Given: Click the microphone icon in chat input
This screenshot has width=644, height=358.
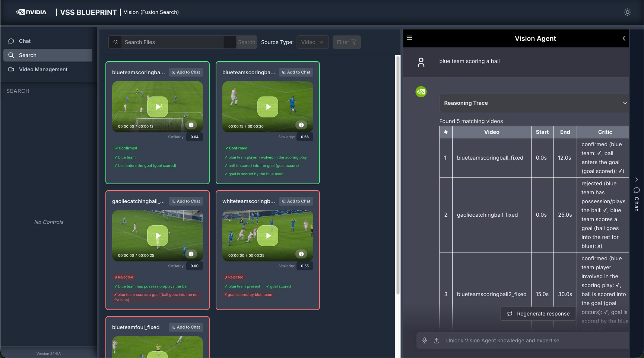Looking at the screenshot, I should click(424, 340).
